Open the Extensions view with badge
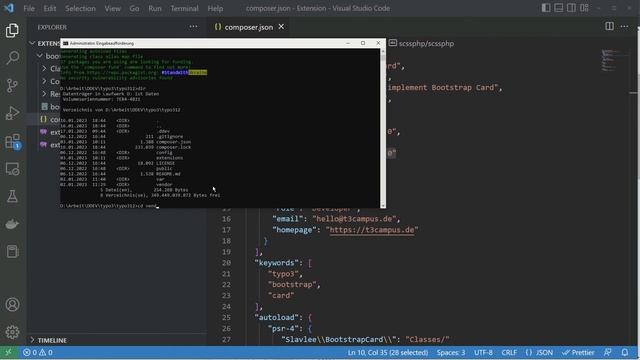The width and height of the screenshot is (640, 360). [x=12, y=141]
